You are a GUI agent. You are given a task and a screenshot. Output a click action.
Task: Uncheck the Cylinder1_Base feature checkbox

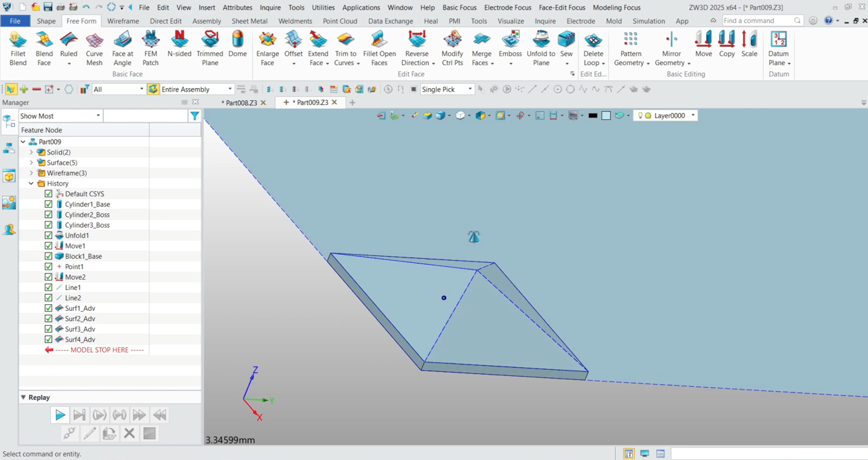click(48, 204)
